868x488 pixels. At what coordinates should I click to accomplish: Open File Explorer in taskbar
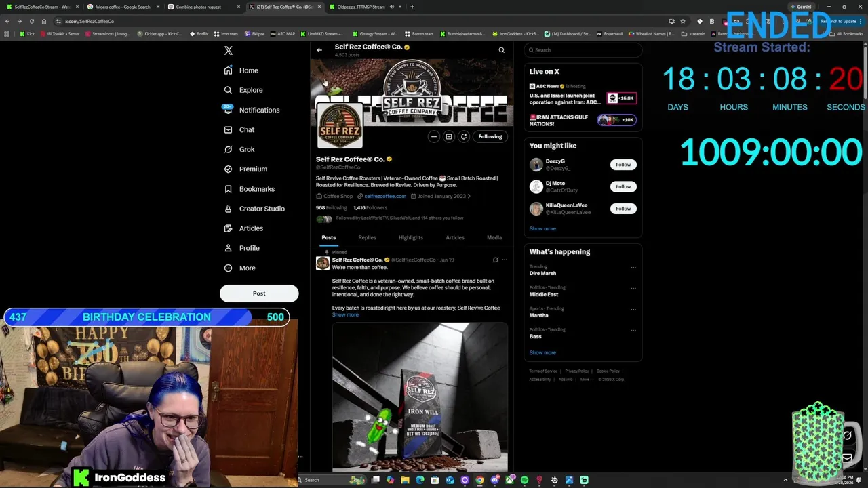405,480
